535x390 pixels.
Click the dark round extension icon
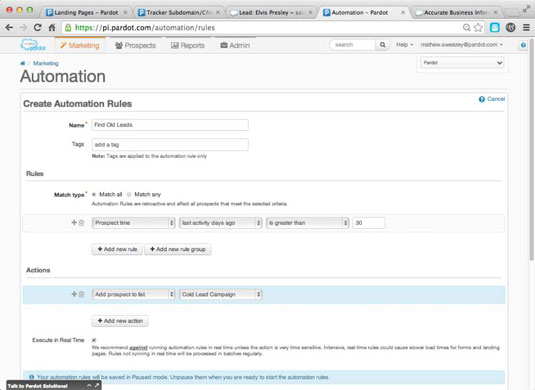coord(510,28)
